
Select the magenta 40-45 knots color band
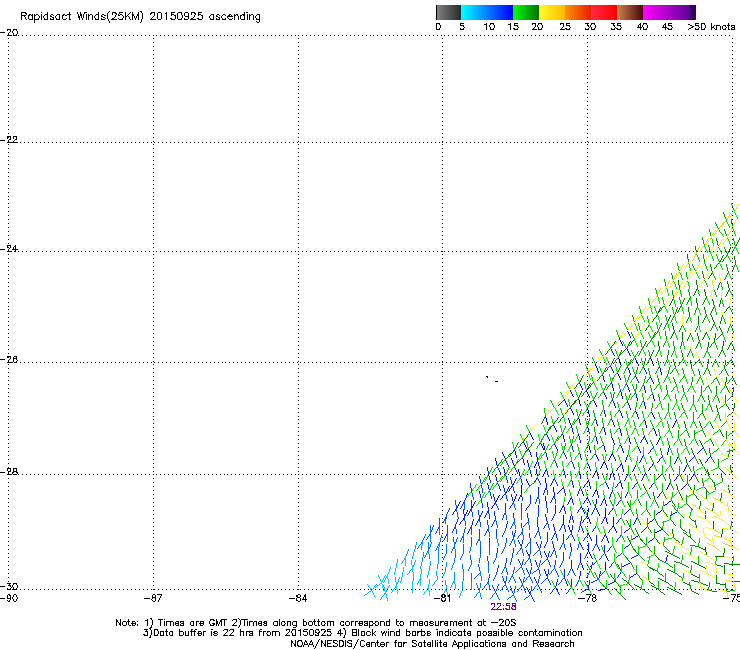click(x=656, y=12)
